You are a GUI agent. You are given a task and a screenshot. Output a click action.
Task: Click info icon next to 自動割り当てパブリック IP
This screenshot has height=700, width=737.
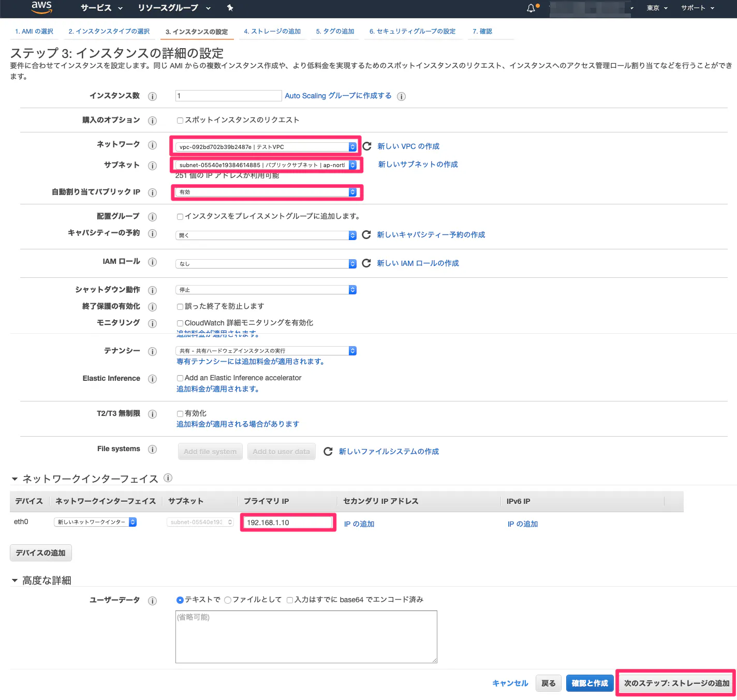(x=152, y=192)
